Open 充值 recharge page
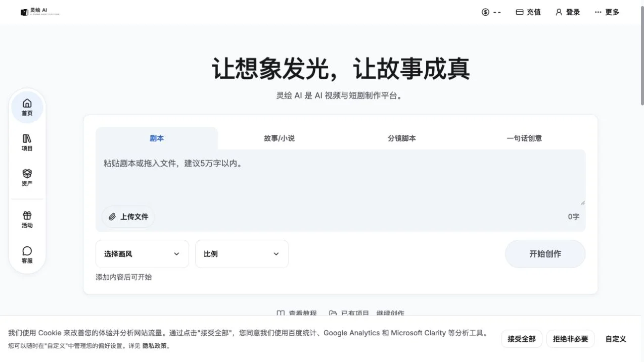644x362 pixels. click(528, 12)
